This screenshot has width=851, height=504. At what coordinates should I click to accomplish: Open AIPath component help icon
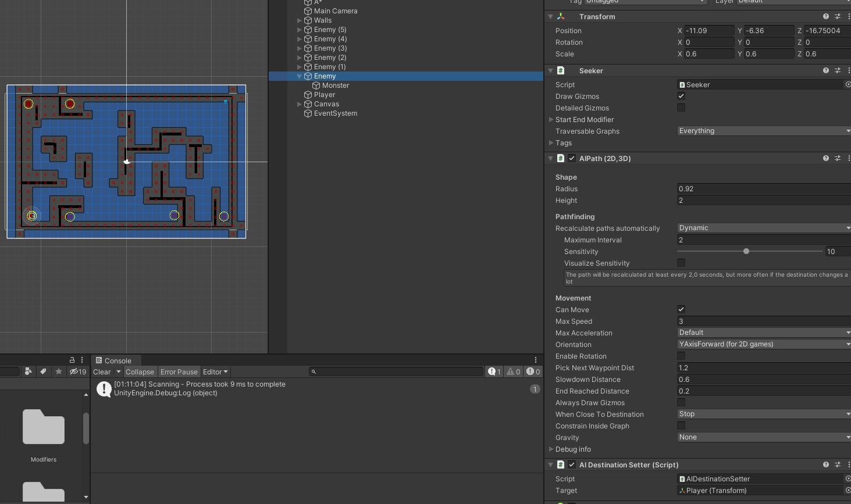tap(825, 159)
